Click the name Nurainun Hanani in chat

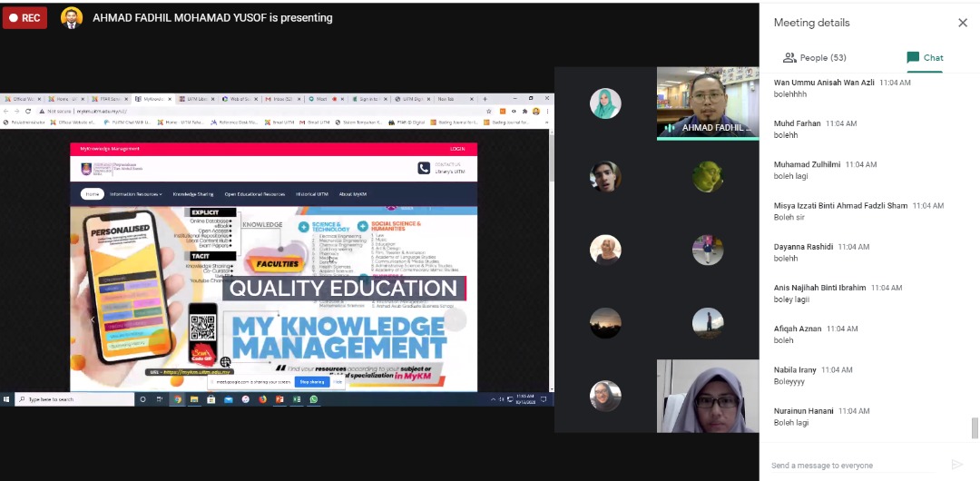pos(804,411)
